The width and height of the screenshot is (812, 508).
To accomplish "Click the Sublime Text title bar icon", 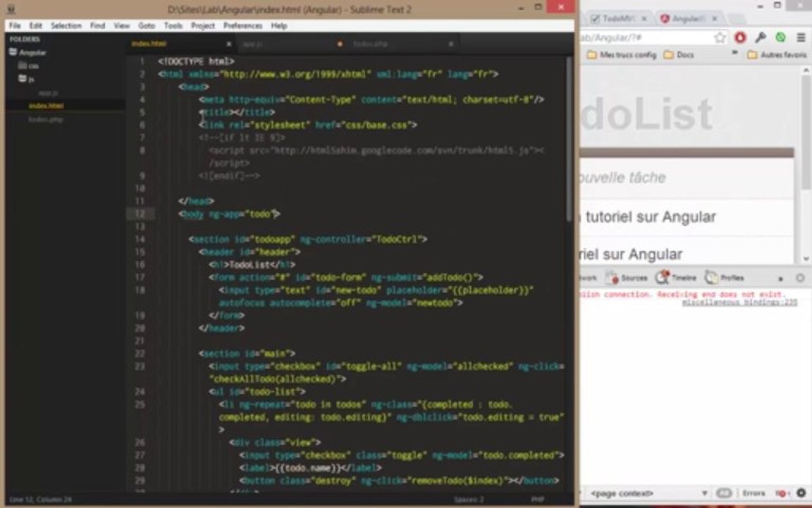I will 11,8.
